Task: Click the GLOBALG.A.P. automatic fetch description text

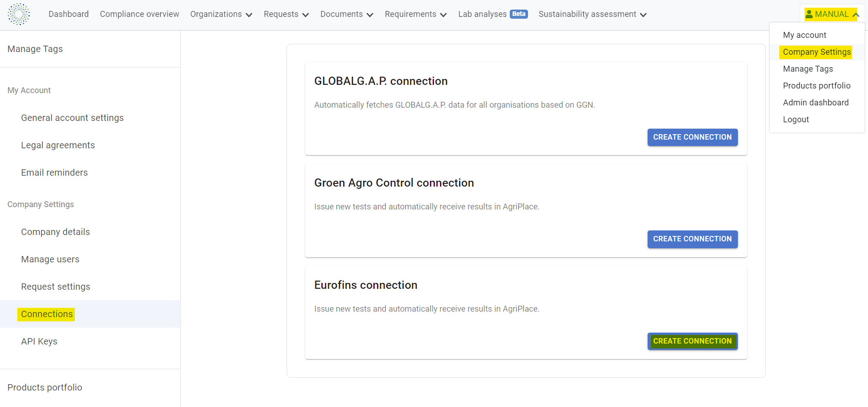Action: click(x=455, y=105)
